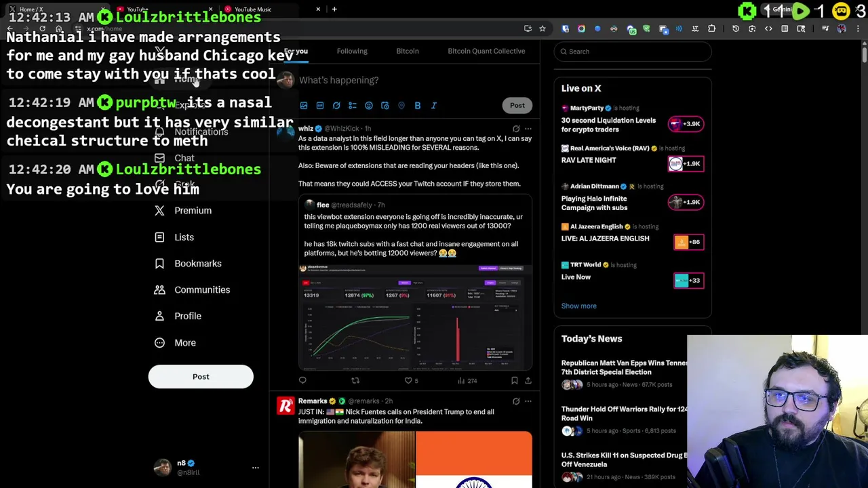Open Lists in the sidebar
868x488 pixels.
pos(174,237)
